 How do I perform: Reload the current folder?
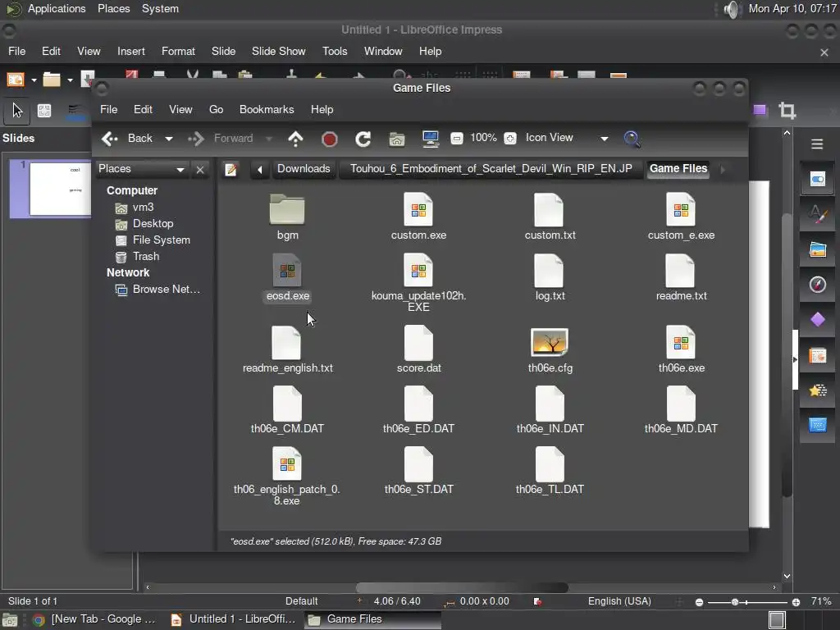point(363,139)
